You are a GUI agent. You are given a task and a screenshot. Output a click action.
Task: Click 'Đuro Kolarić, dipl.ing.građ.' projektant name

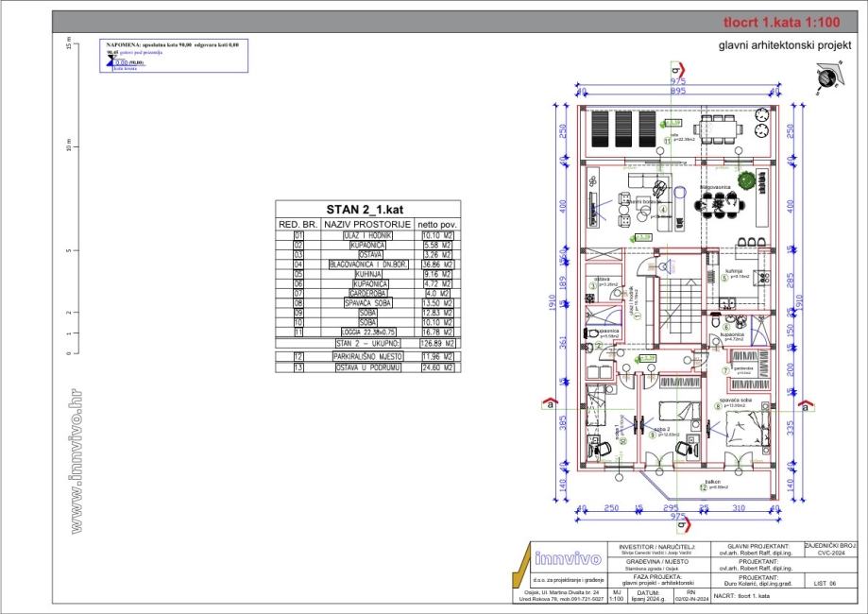tap(757, 583)
